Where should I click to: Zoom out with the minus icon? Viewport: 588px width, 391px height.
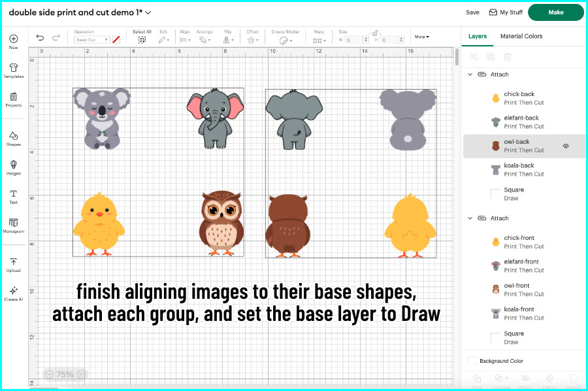49,374
